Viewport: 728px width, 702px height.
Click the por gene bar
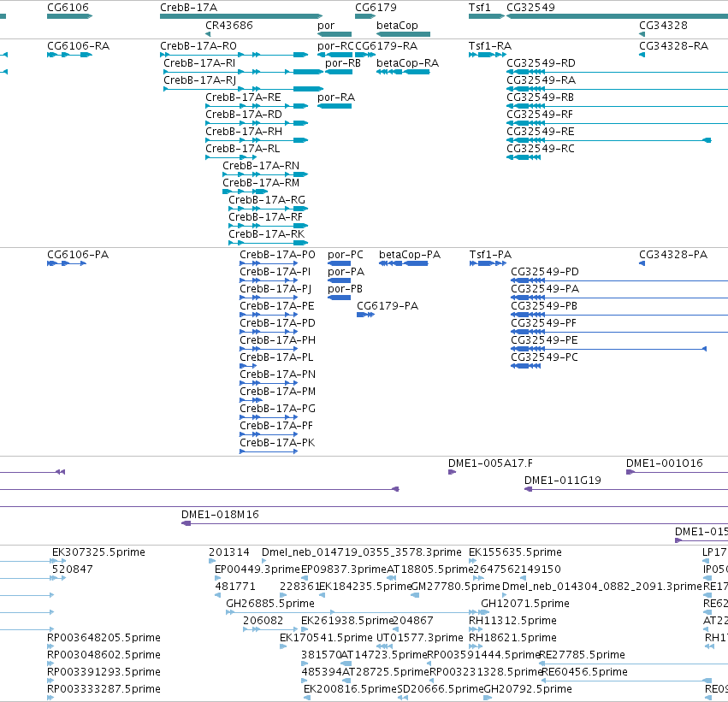click(x=334, y=34)
